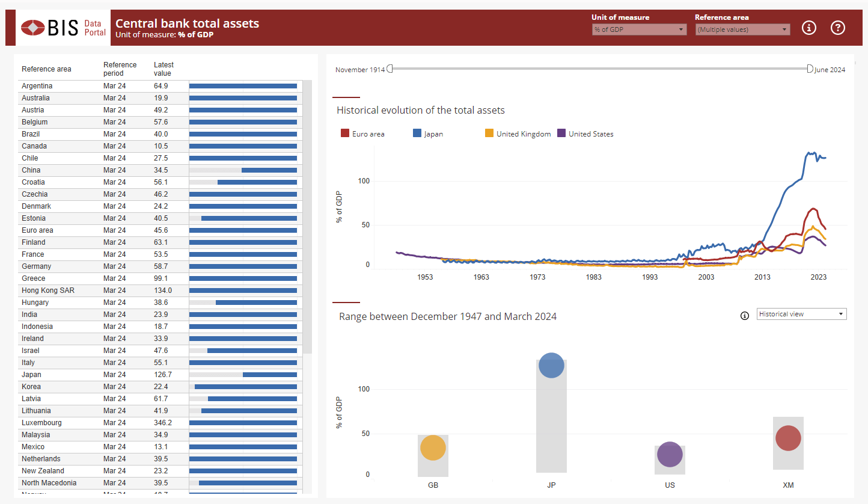The height and width of the screenshot is (504, 868).
Task: Click the BIS Data Portal logo
Action: point(63,28)
